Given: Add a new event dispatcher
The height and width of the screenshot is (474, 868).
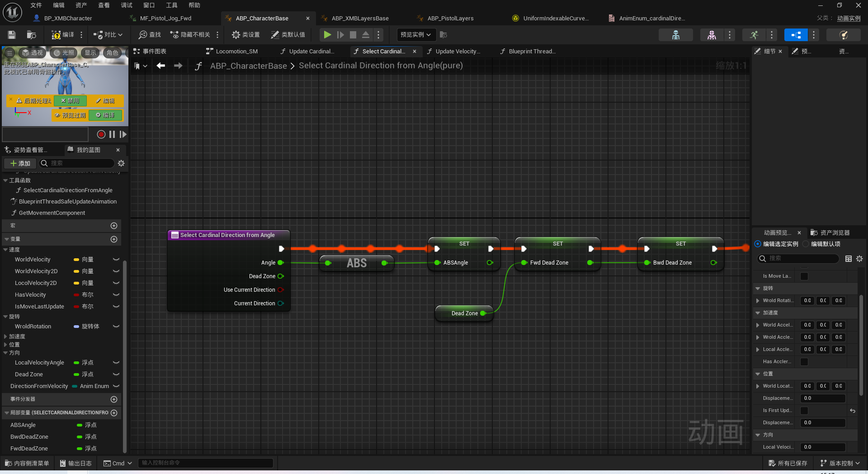Looking at the screenshot, I should tap(114, 399).
